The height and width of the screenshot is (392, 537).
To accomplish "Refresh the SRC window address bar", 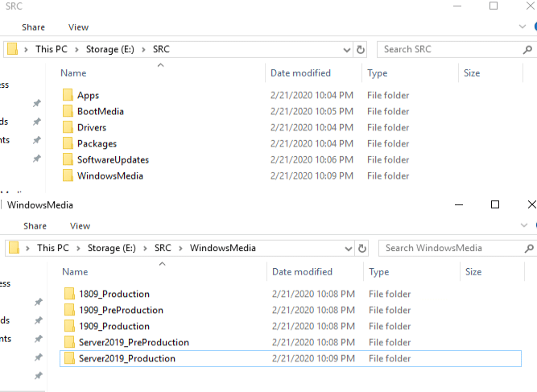I will pyautogui.click(x=361, y=49).
